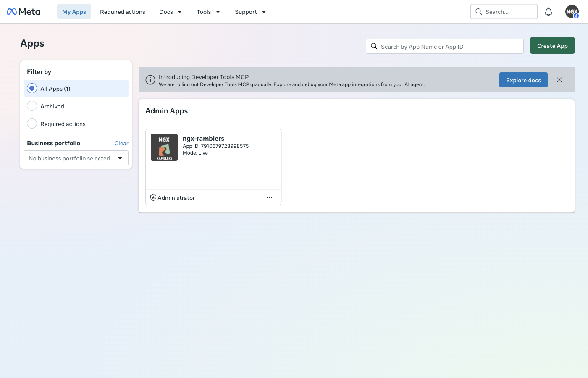This screenshot has width=588, height=378.
Task: Click the Administrator shield icon
Action: (153, 197)
